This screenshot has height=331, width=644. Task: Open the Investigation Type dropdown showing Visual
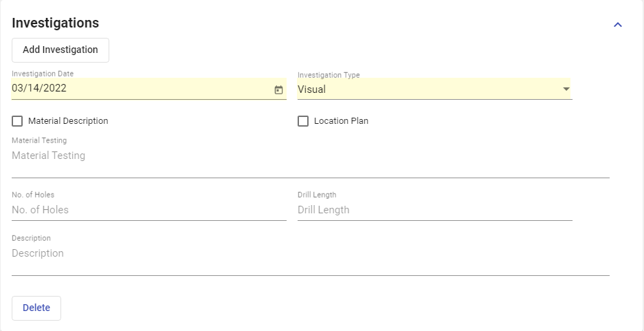click(426, 89)
